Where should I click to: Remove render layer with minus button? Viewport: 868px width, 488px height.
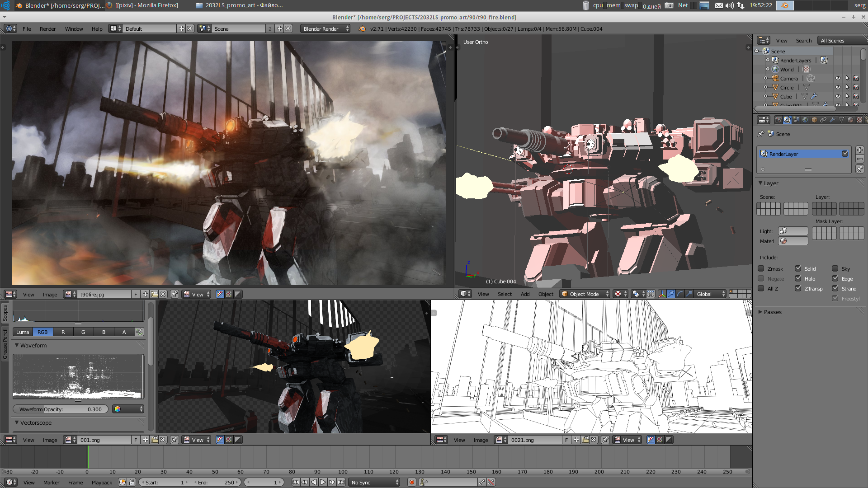[x=860, y=159]
